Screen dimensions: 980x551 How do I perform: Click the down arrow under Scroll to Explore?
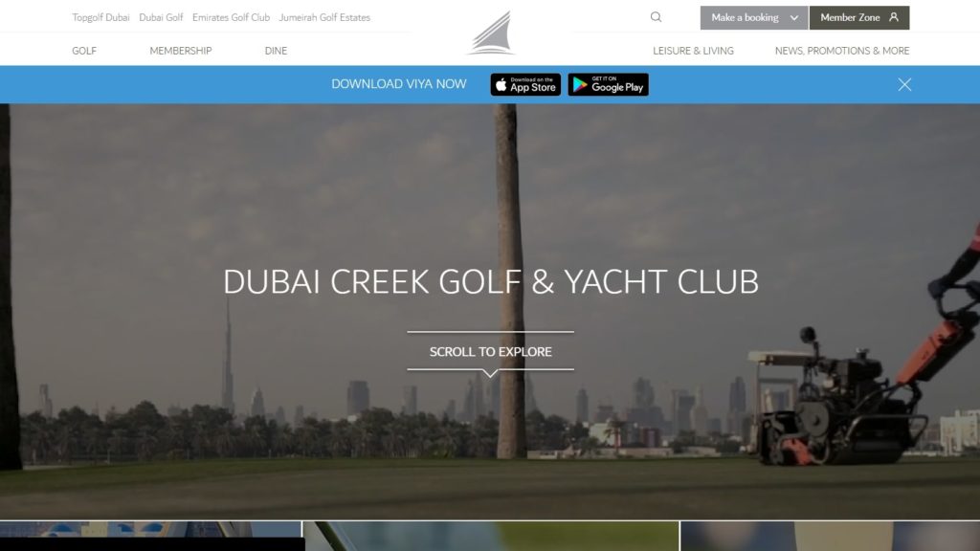click(491, 373)
